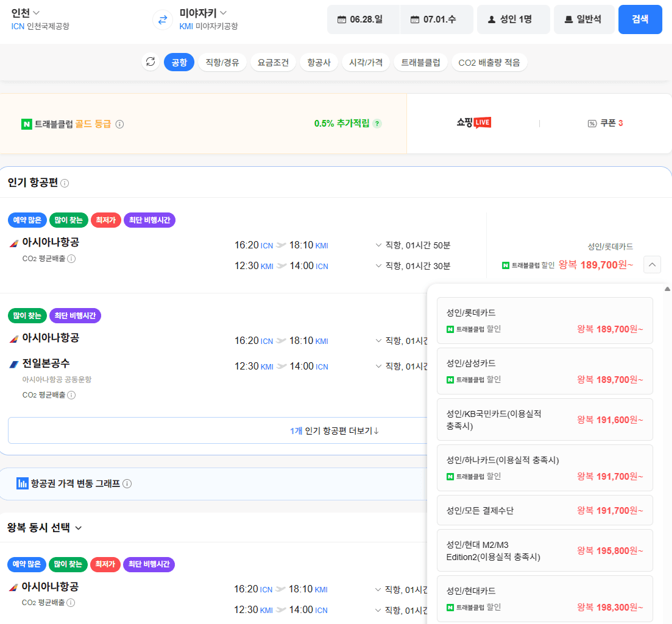
Task: Click Asiana logo in first popular flight
Action: (14, 244)
